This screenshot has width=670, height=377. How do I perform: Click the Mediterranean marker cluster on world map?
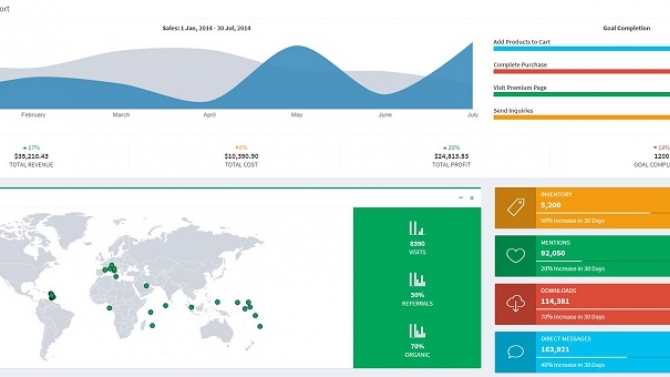pyautogui.click(x=111, y=270)
